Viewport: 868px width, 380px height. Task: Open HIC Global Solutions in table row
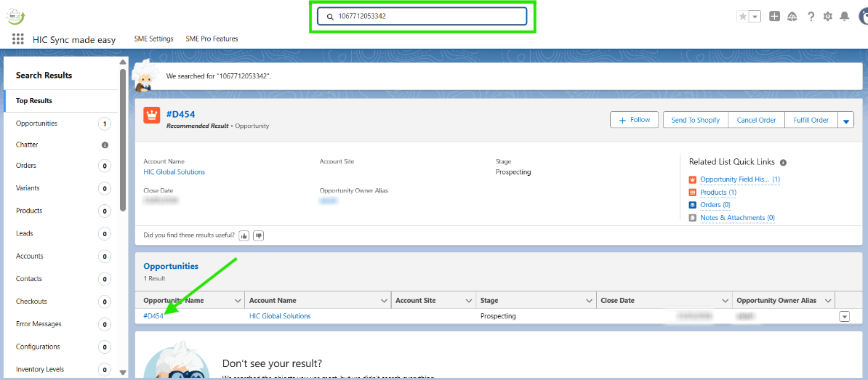click(280, 316)
